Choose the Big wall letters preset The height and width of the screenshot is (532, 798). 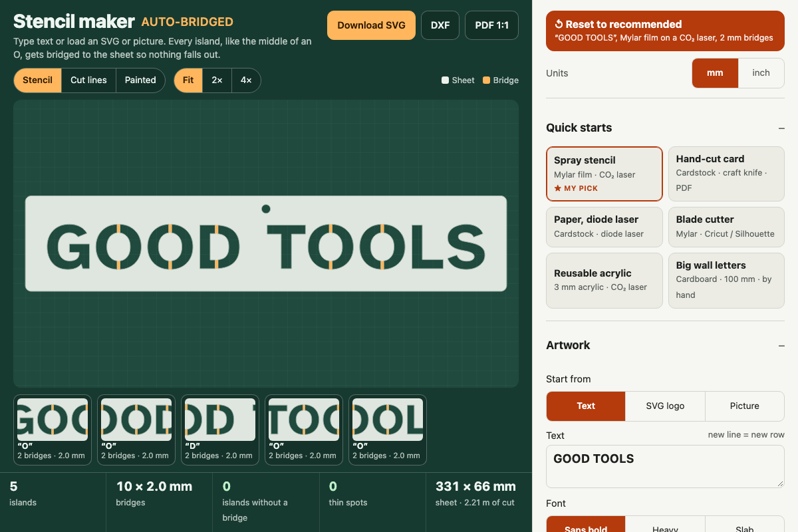726,280
